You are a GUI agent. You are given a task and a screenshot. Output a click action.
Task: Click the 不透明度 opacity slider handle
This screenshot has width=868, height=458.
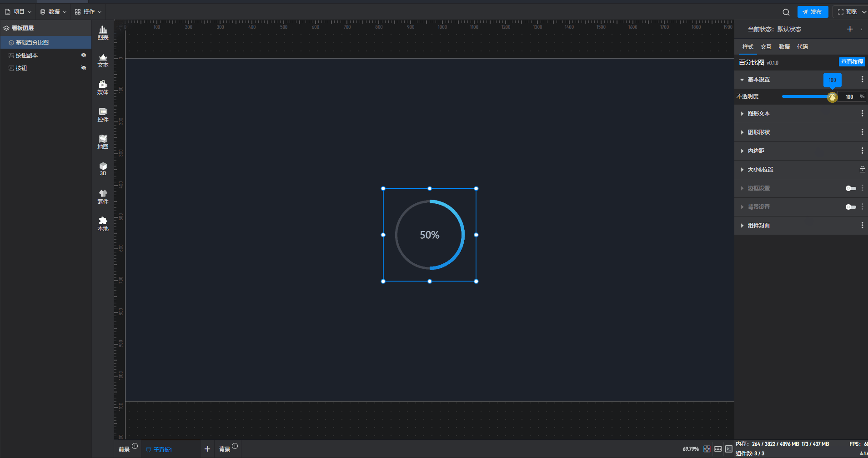click(832, 97)
